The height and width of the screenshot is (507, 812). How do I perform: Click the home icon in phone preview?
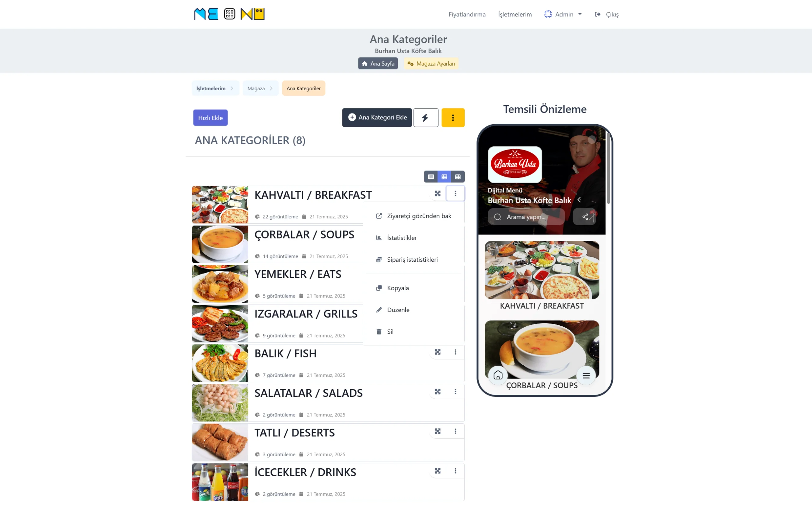coord(498,375)
